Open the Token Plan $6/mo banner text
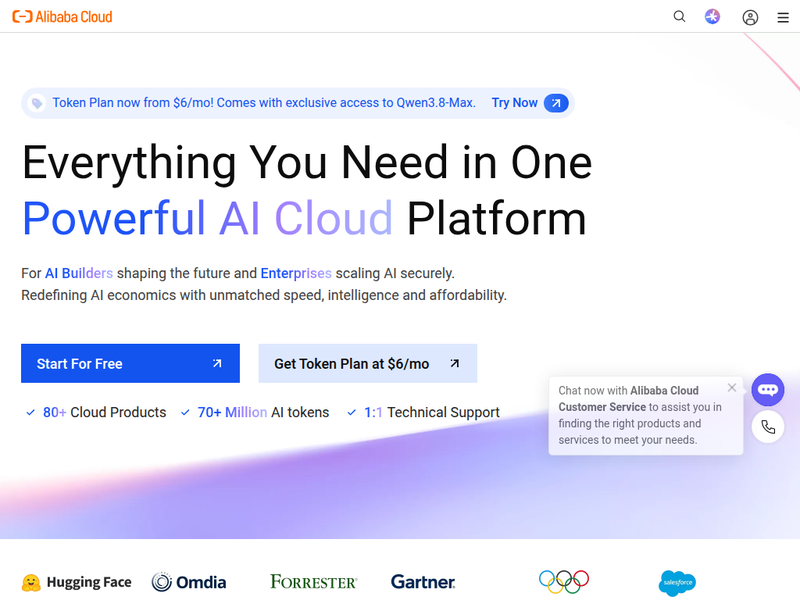This screenshot has height=600, width=800. pyautogui.click(x=264, y=103)
